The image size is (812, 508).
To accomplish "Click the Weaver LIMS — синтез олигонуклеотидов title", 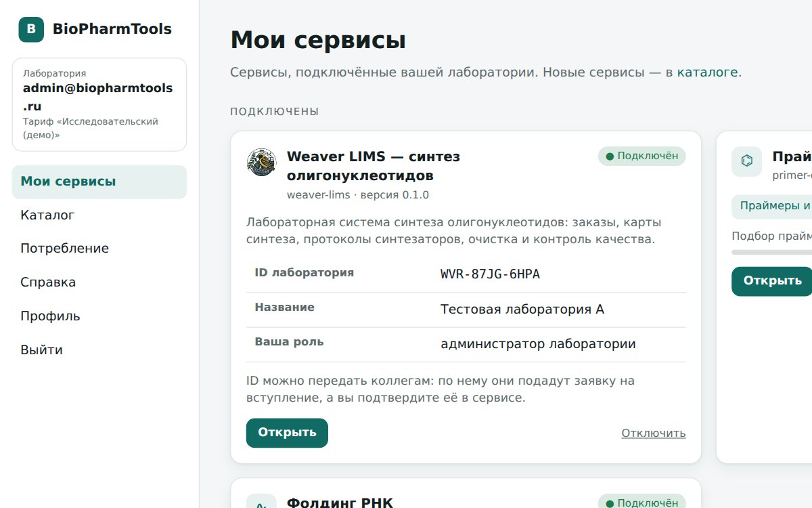I will (x=374, y=166).
